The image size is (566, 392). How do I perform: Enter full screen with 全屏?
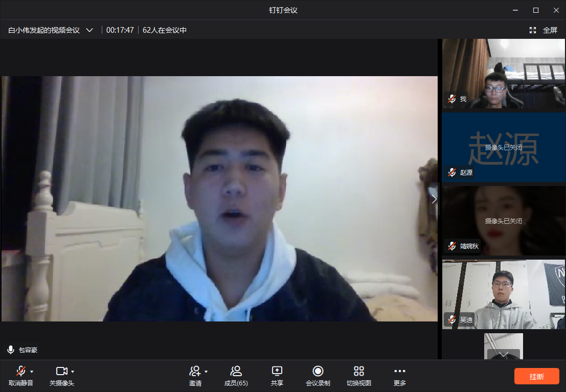pos(544,30)
